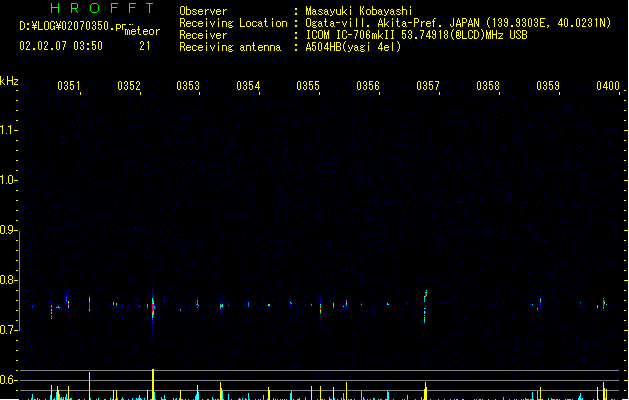
Task: Click the ICOM IC-706mkII receiver text
Action: pos(416,35)
